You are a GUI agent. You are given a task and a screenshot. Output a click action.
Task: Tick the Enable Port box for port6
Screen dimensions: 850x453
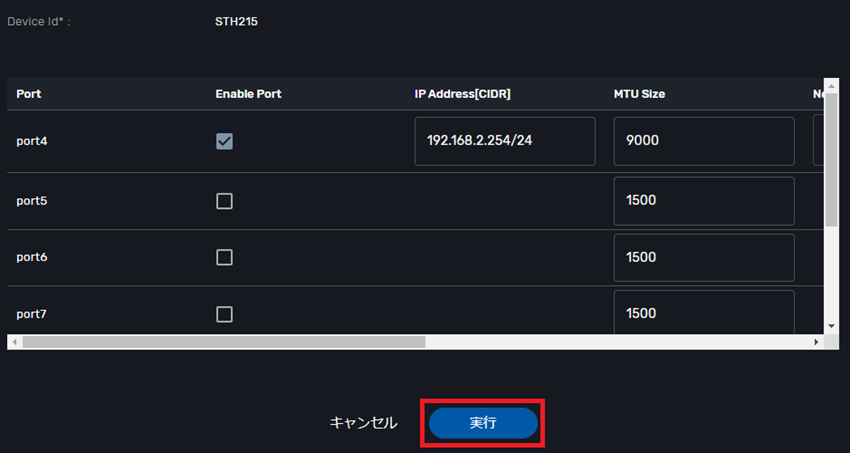coord(225,257)
